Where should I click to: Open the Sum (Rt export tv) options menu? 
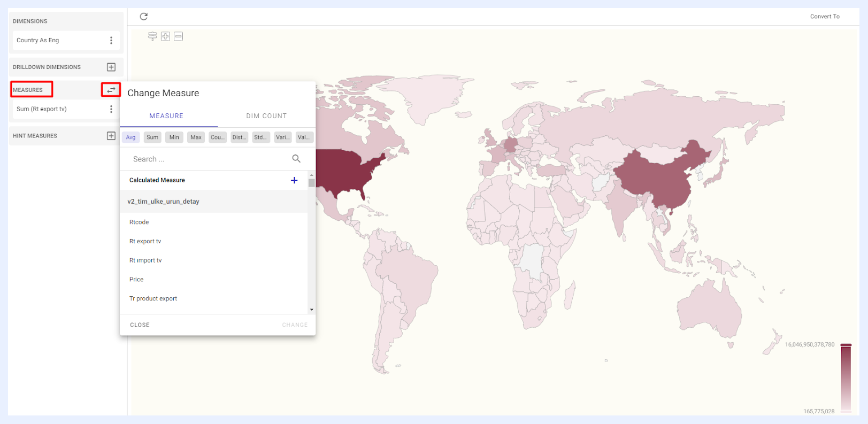pos(111,109)
